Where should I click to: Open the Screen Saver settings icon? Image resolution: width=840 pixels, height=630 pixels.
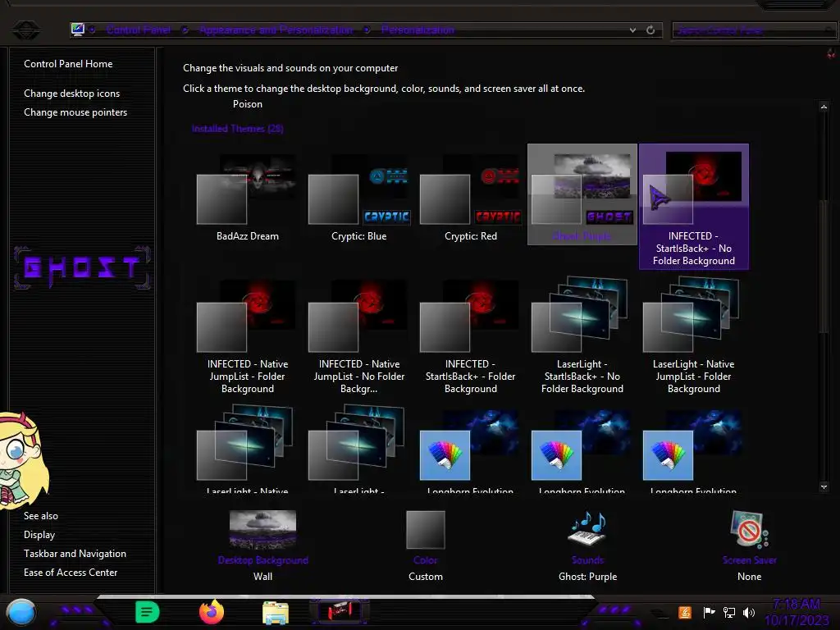click(749, 529)
